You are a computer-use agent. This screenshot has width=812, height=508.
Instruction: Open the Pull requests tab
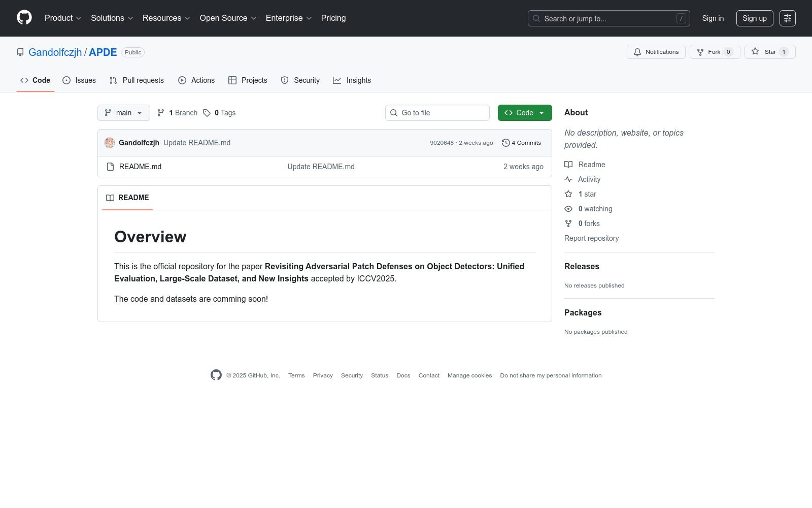[x=137, y=80]
